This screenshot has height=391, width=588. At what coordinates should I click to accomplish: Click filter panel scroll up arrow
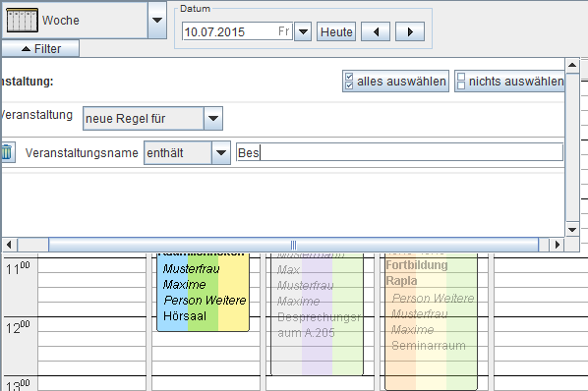click(x=572, y=65)
